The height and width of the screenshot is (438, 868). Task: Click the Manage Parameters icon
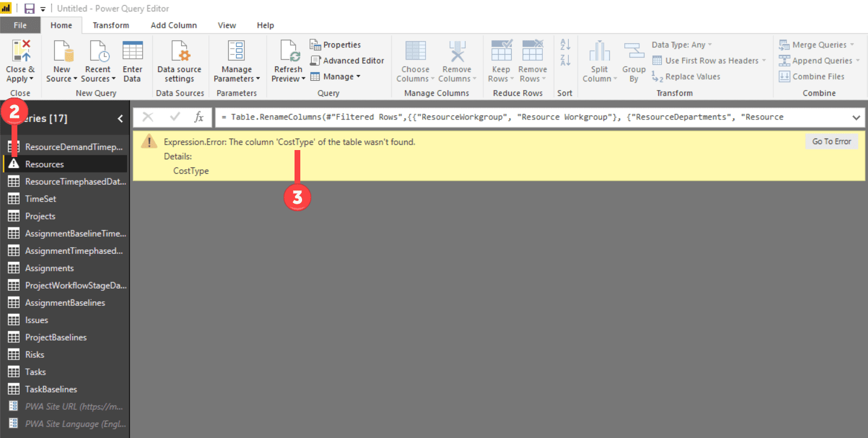coord(237,51)
